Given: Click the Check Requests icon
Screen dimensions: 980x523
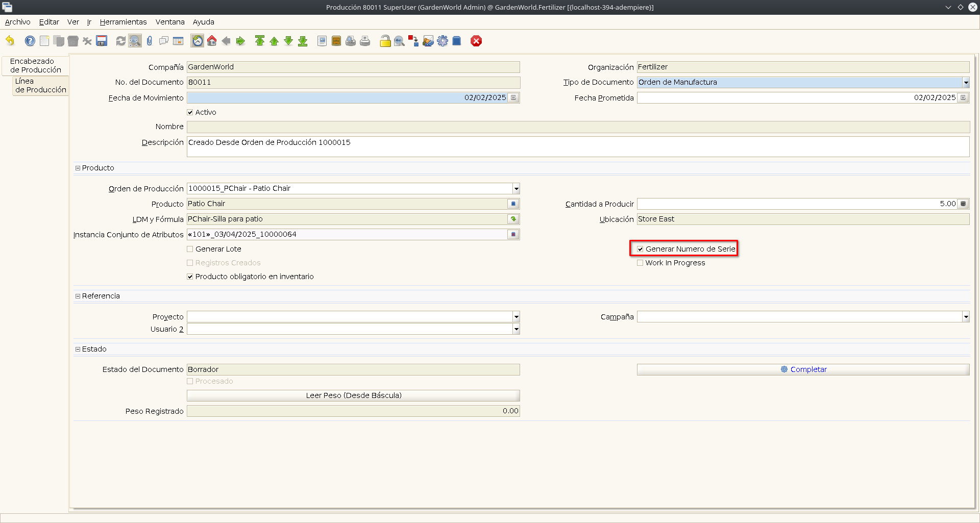Looking at the screenshot, I should [428, 41].
